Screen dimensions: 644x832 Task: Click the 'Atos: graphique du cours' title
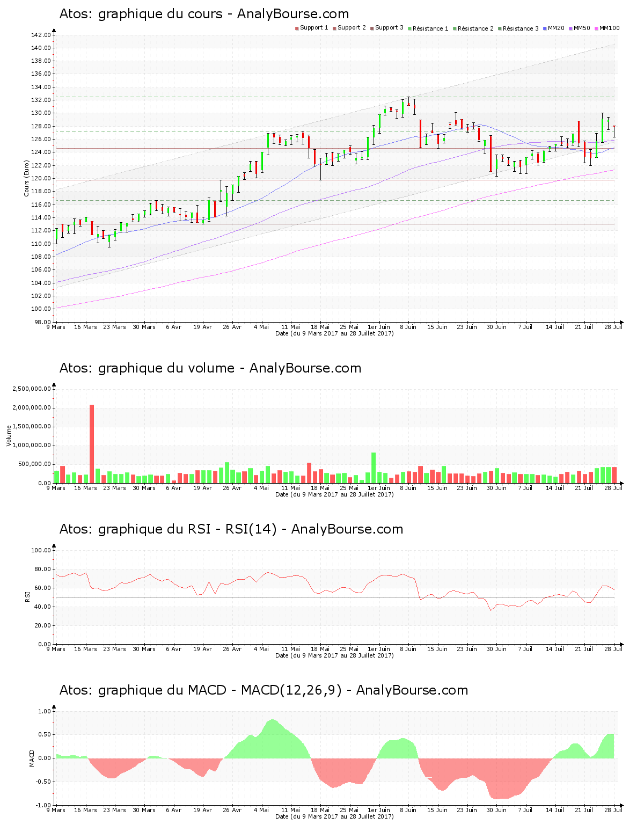pyautogui.click(x=141, y=14)
